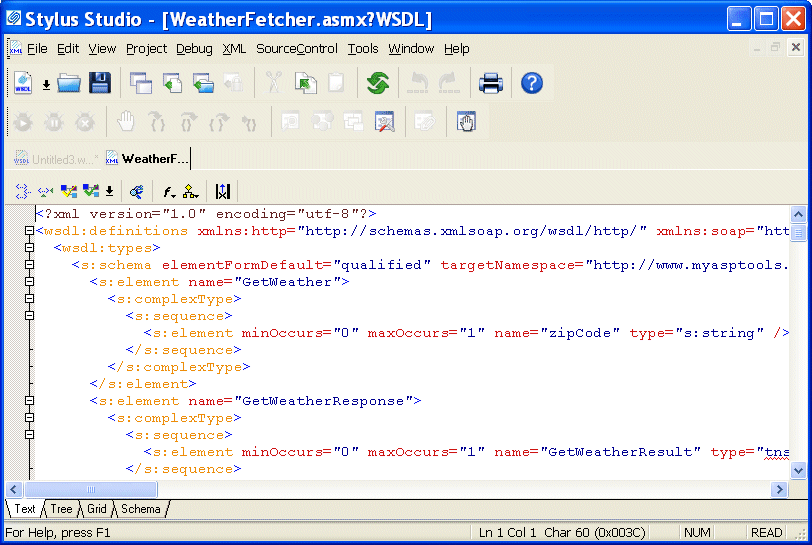Screen dimensions: 812x545
Task: Click the check well-formed checkmark icon
Action: click(68, 191)
